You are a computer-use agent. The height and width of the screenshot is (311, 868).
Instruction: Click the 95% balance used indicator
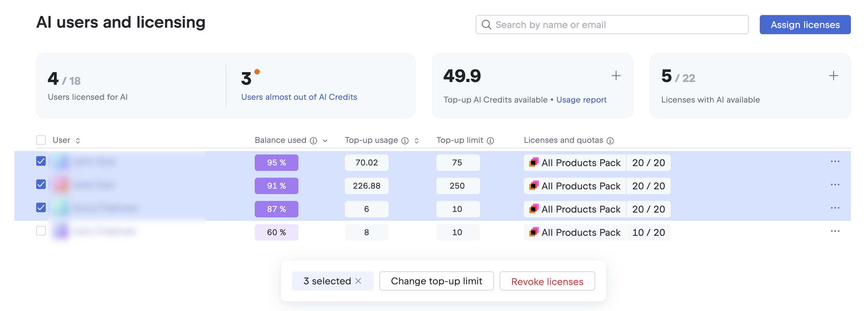coord(276,163)
